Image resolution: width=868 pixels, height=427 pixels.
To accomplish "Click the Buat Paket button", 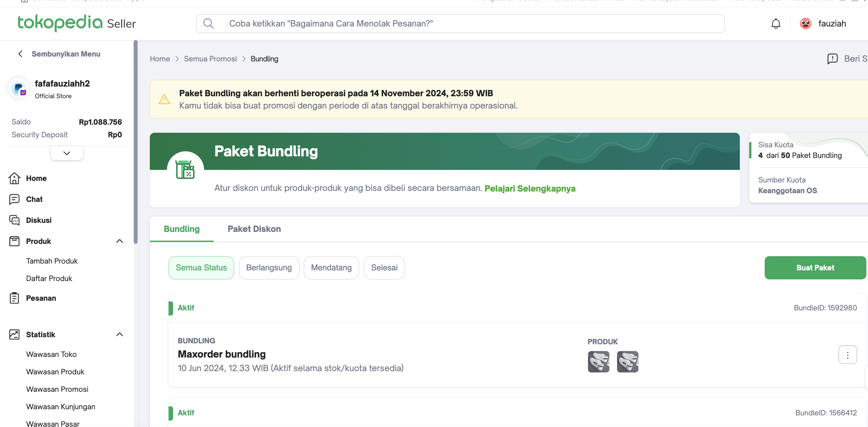I will coord(815,267).
